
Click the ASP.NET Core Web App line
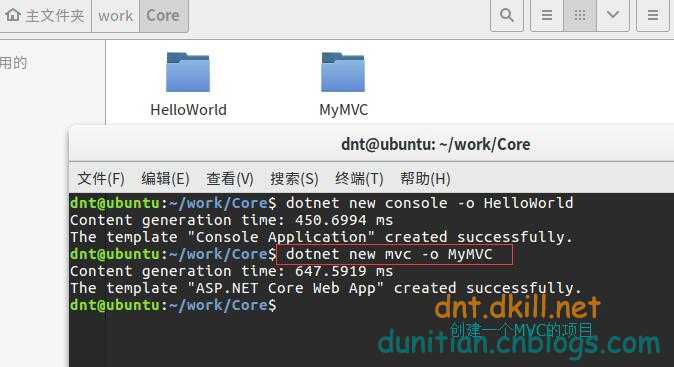point(325,288)
